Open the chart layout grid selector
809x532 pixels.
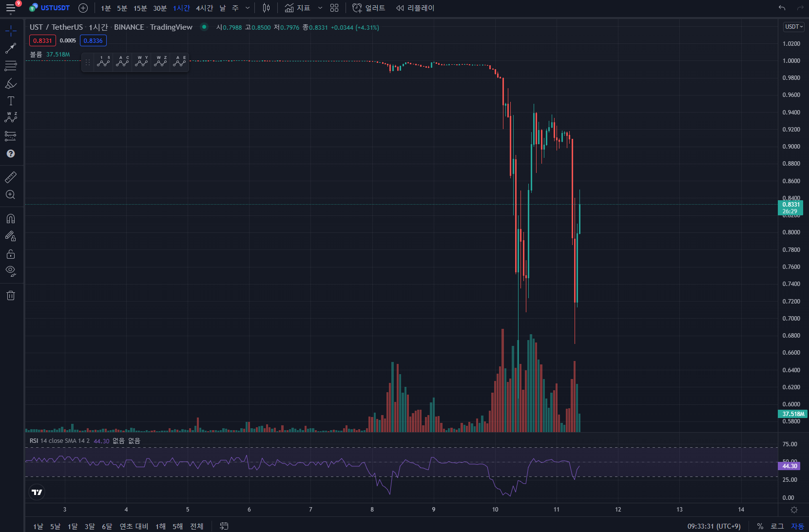[x=334, y=8]
